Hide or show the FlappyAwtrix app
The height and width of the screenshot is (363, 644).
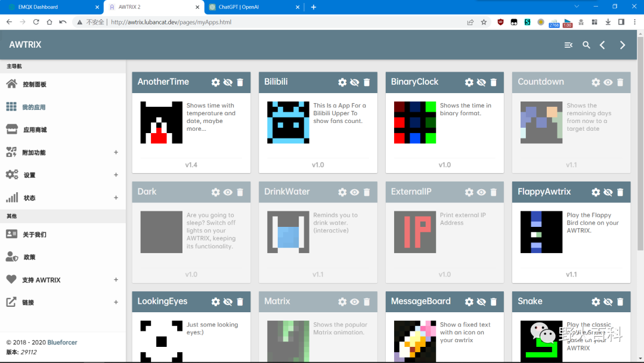(x=608, y=192)
